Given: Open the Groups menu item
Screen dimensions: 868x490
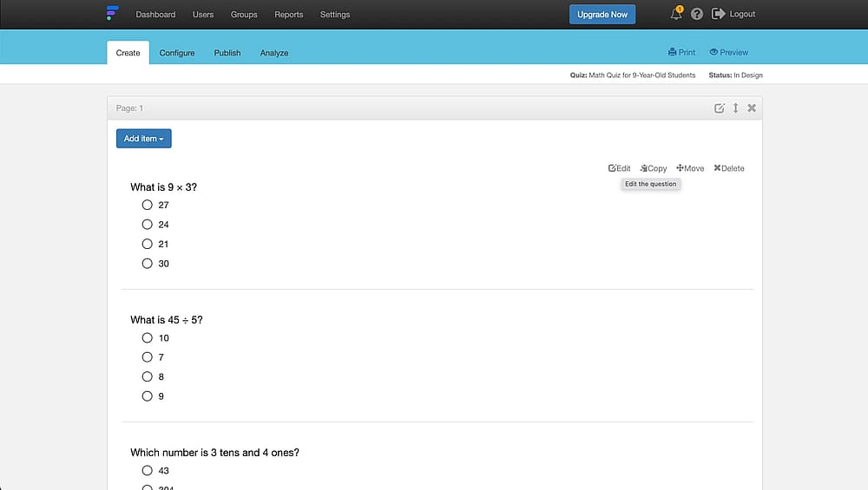Looking at the screenshot, I should click(244, 15).
